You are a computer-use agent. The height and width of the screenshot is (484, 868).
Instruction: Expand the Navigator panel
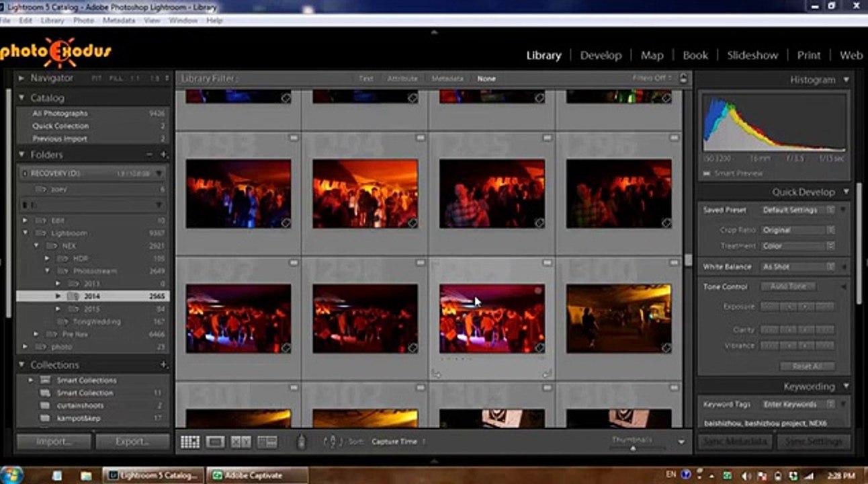coord(21,78)
